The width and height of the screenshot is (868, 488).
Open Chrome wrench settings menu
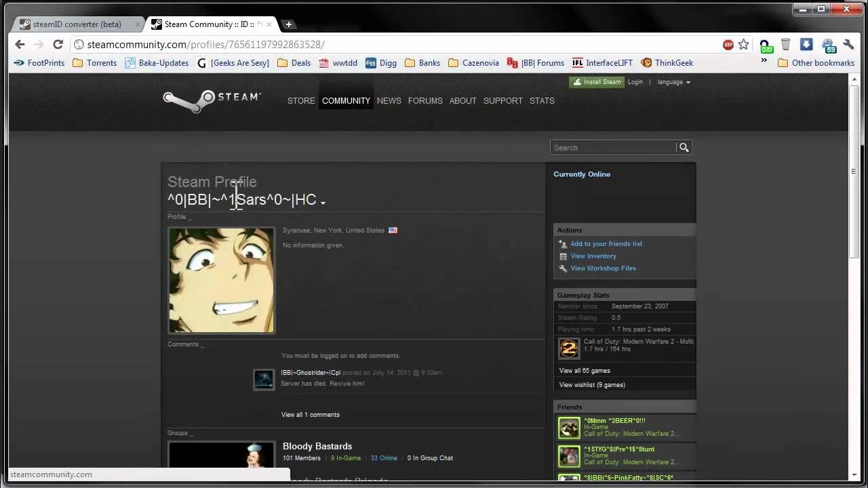[x=849, y=45]
